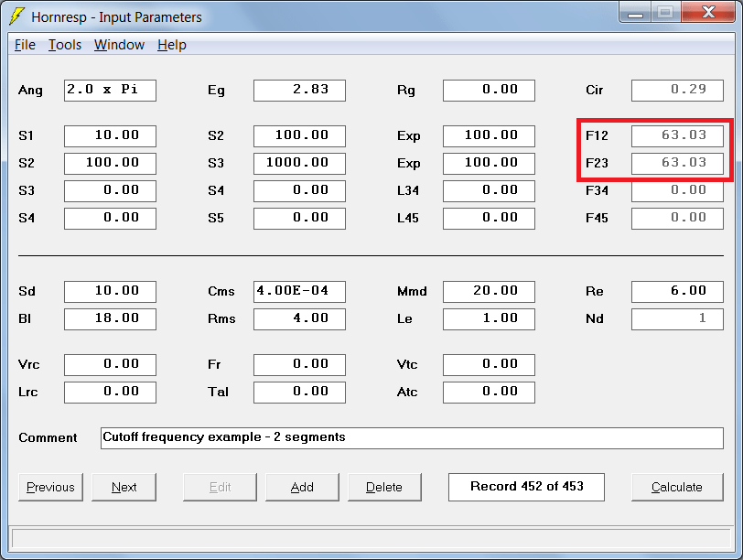Image resolution: width=743 pixels, height=560 pixels.
Task: Click the F45 field
Action: click(x=678, y=219)
